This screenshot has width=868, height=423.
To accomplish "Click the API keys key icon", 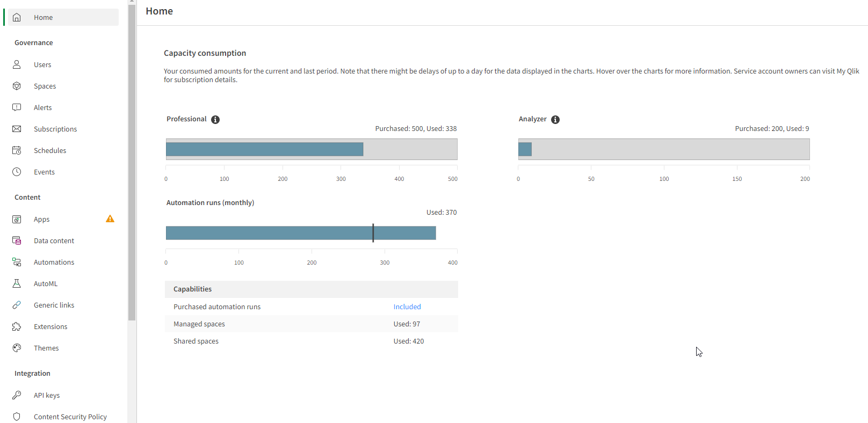I will tap(17, 395).
